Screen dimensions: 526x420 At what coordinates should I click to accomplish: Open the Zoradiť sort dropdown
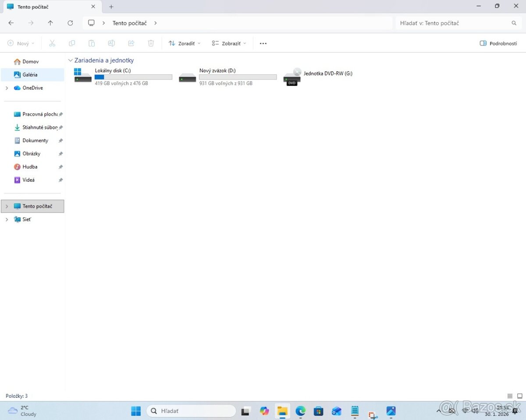185,43
